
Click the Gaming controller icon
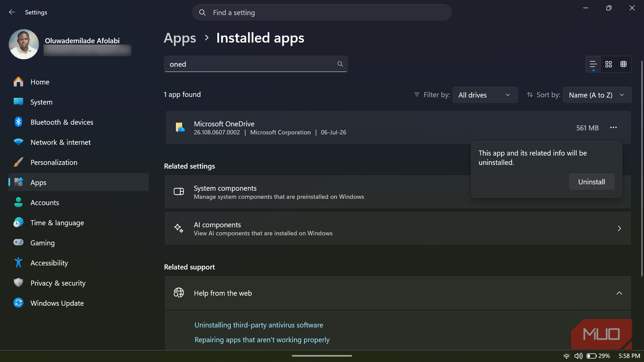point(18,242)
